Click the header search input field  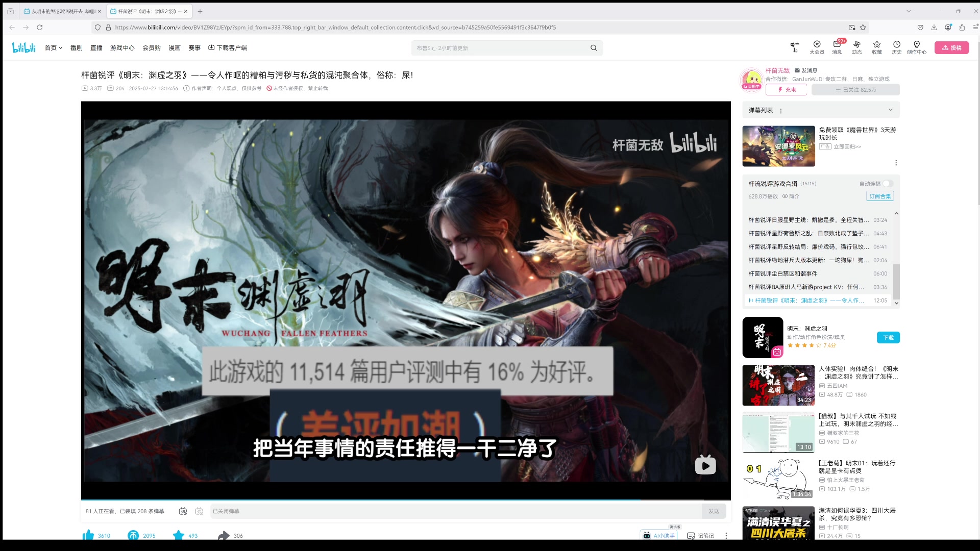(x=500, y=48)
